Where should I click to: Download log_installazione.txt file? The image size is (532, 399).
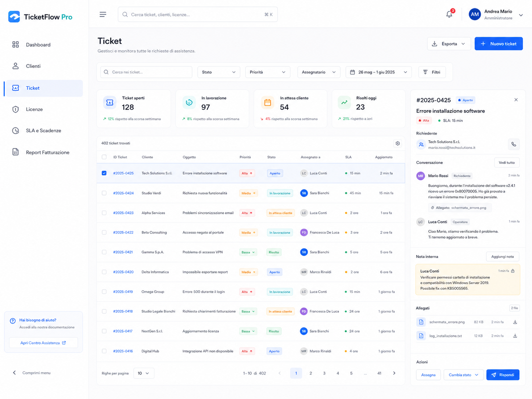515,336
